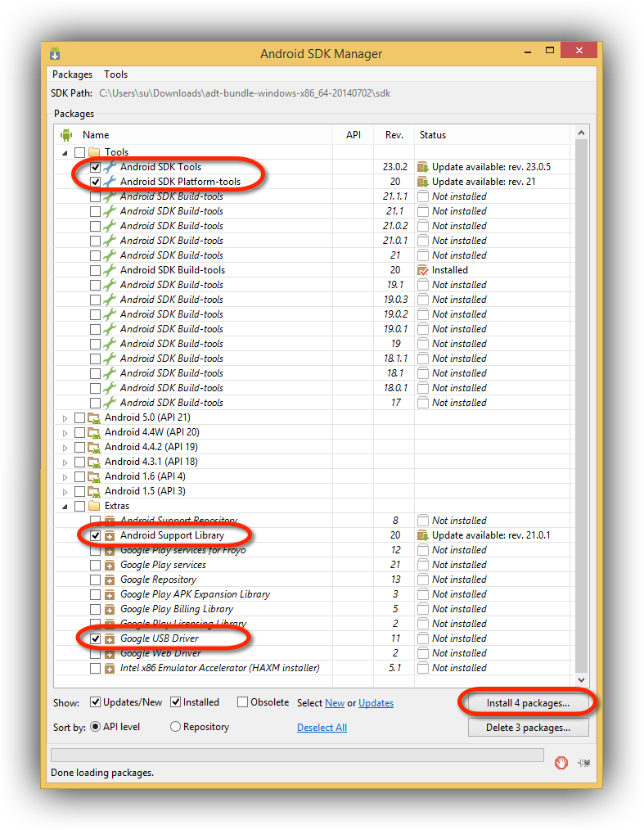Click the update-available icon in the Android SDK Tools row
The width and height of the screenshot is (644, 830).
click(x=423, y=167)
